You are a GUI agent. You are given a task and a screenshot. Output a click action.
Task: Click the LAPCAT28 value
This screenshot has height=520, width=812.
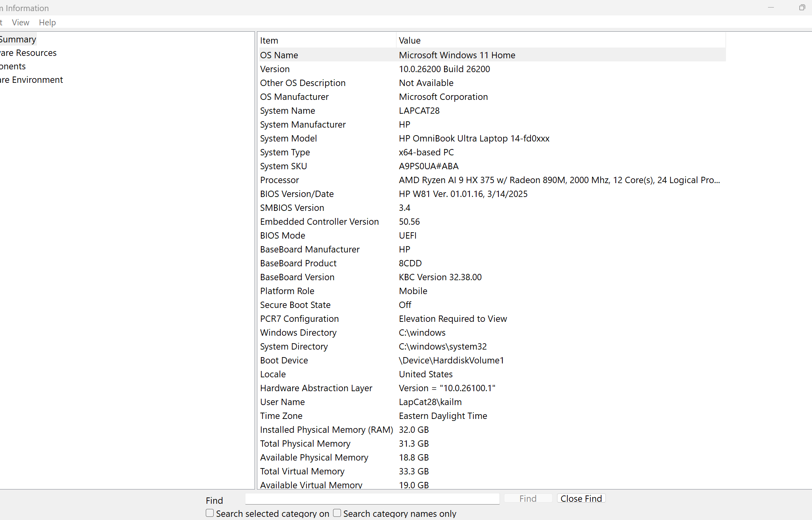(419, 111)
